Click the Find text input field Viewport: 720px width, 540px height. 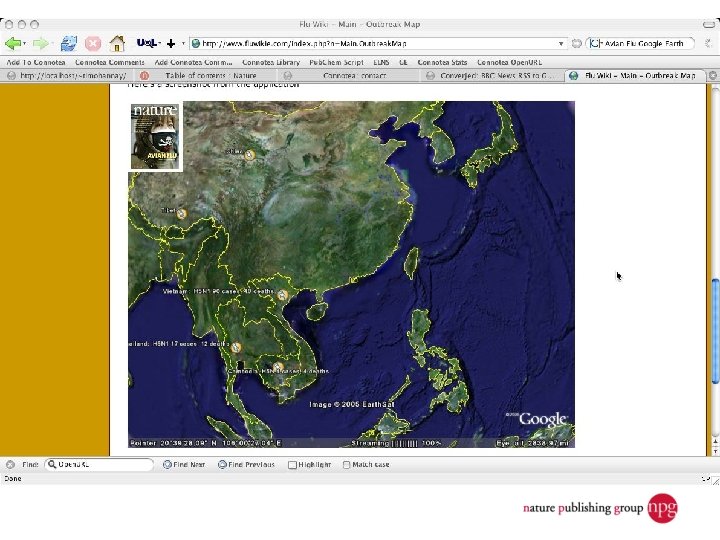[99, 465]
